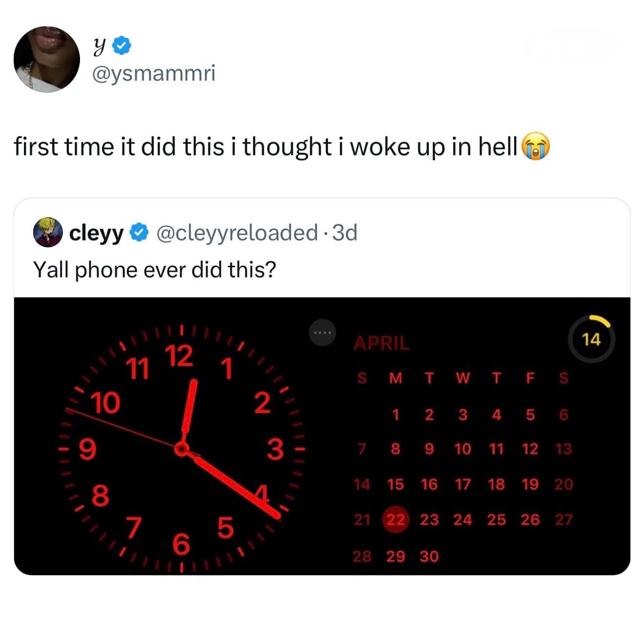Click the verified badge next to @ysmammri
The height and width of the screenshot is (644, 644).
pyautogui.click(x=121, y=46)
